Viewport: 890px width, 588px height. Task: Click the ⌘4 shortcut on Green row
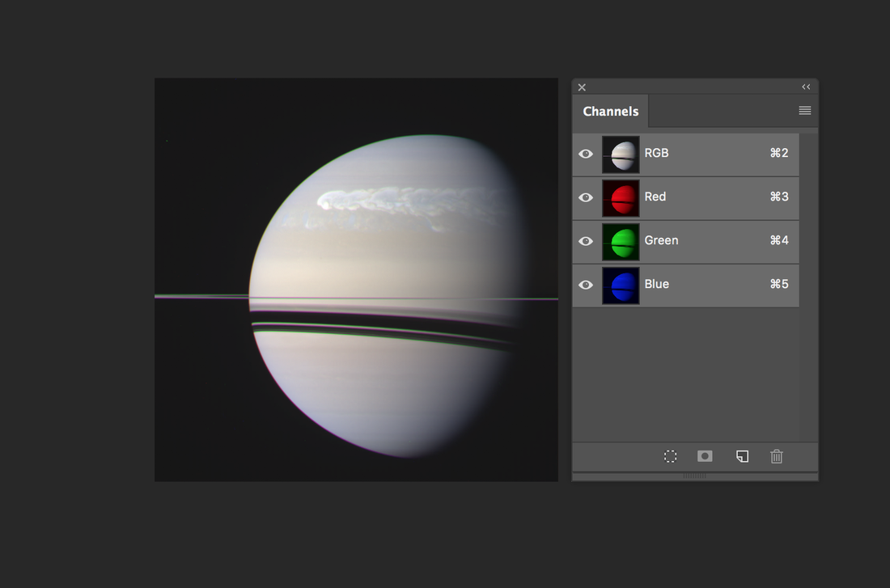pyautogui.click(x=778, y=240)
